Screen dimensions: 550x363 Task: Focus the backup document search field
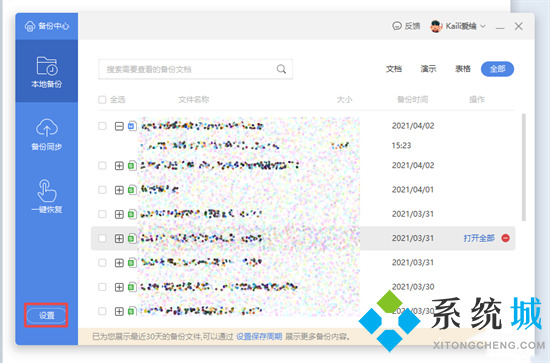click(195, 69)
